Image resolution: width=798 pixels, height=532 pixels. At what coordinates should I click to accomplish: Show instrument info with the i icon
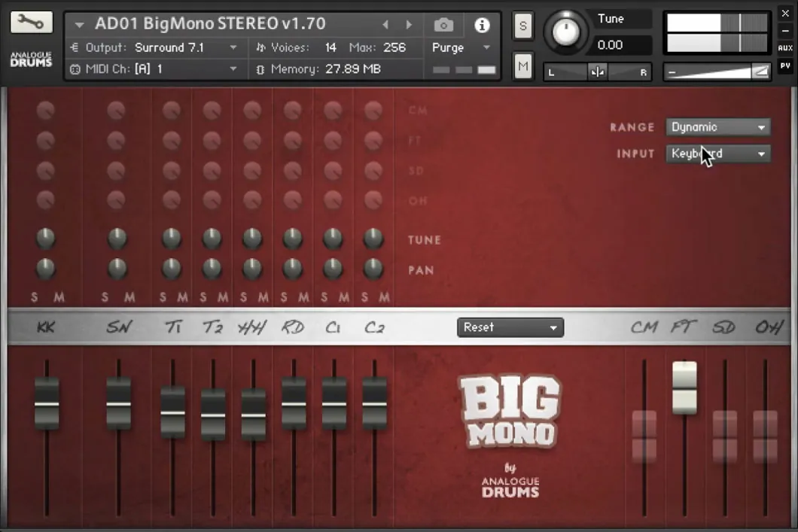(482, 25)
